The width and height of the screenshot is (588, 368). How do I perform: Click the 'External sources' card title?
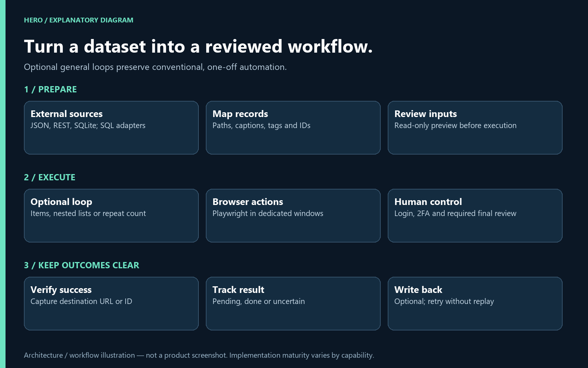[x=67, y=114]
